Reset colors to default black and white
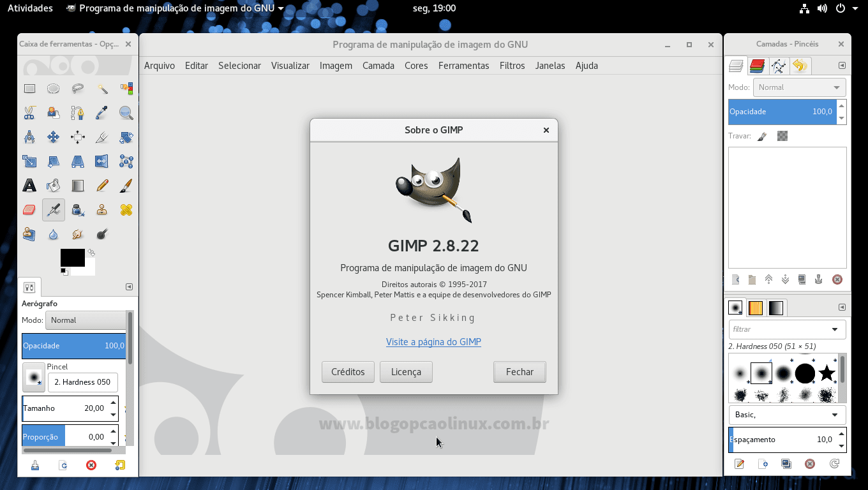 tap(64, 272)
